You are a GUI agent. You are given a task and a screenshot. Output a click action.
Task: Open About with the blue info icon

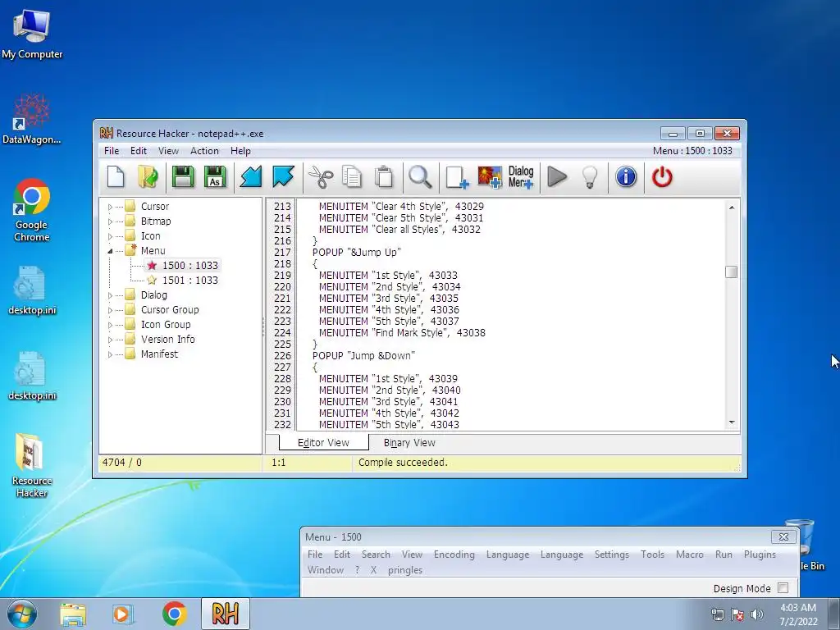(626, 177)
